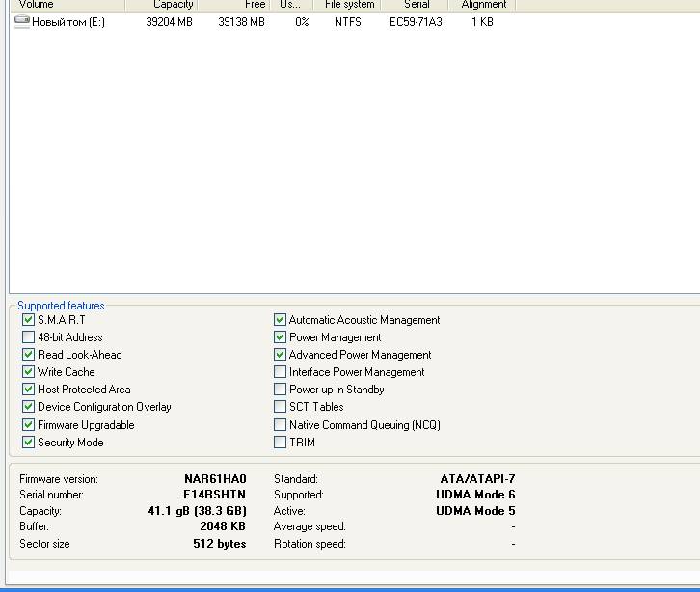Select the Новый том (E:) volume row
This screenshot has width=700, height=592.
68,22
